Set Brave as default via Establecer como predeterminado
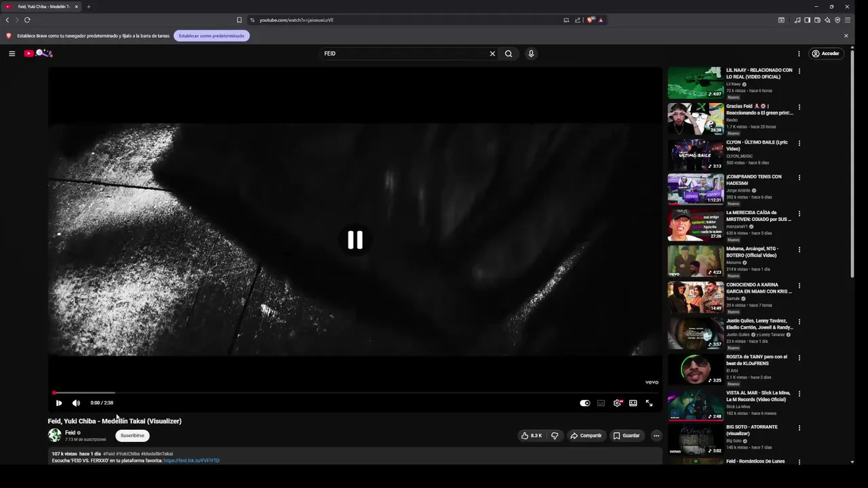The width and height of the screenshot is (868, 488). [x=212, y=36]
